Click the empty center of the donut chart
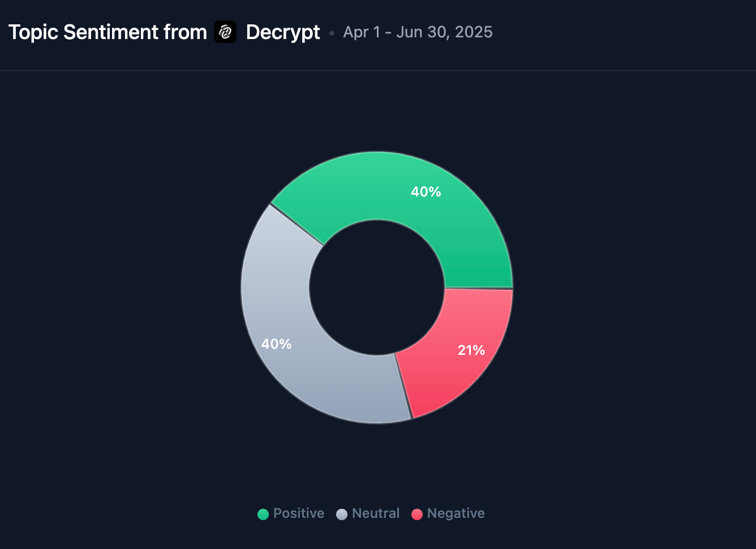The width and height of the screenshot is (756, 549). [x=377, y=288]
